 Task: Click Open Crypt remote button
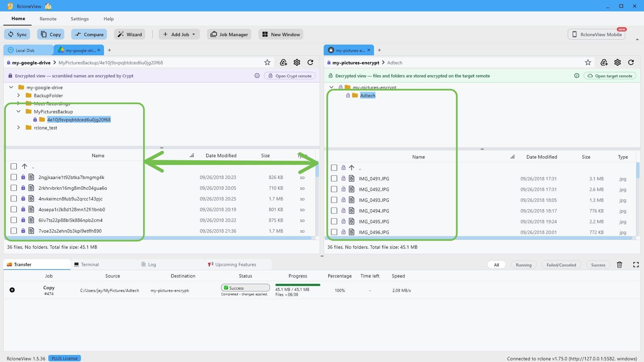click(290, 76)
